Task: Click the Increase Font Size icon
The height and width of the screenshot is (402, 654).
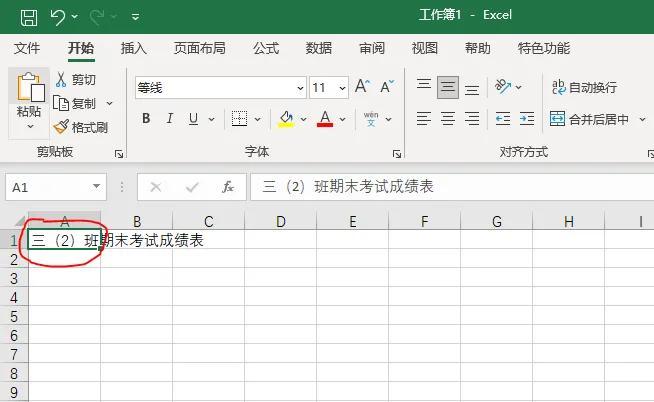Action: pyautogui.click(x=363, y=87)
